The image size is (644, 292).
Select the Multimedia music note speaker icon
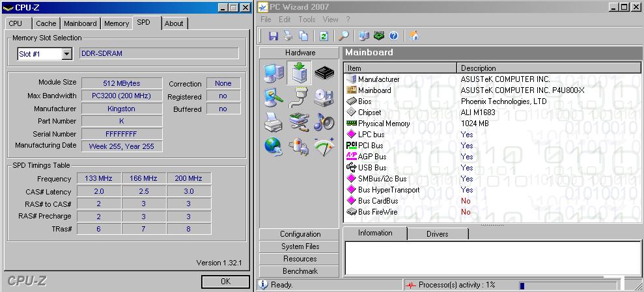click(x=324, y=122)
